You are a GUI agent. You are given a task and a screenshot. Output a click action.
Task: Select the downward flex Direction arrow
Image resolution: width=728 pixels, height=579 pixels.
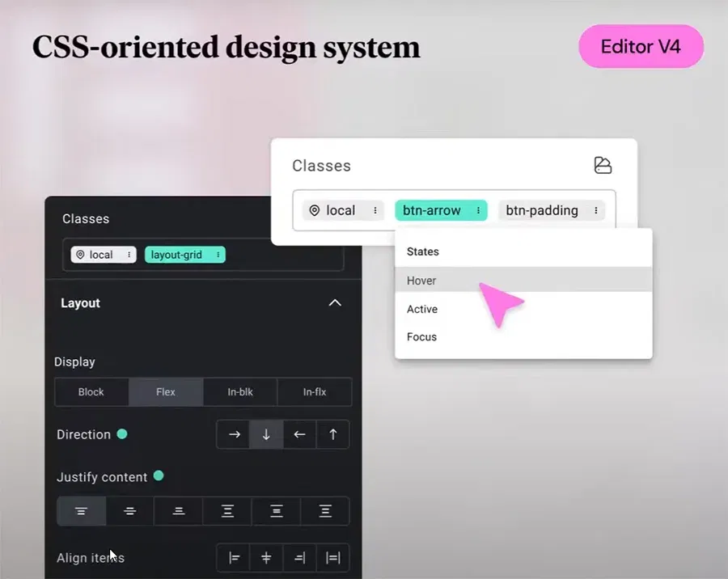(266, 434)
